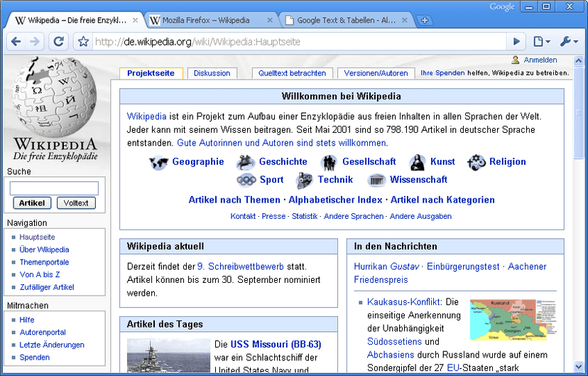Viewport: 588px width, 376px height.
Task: Click the temple Wissenschaft icon
Action: pos(376,181)
